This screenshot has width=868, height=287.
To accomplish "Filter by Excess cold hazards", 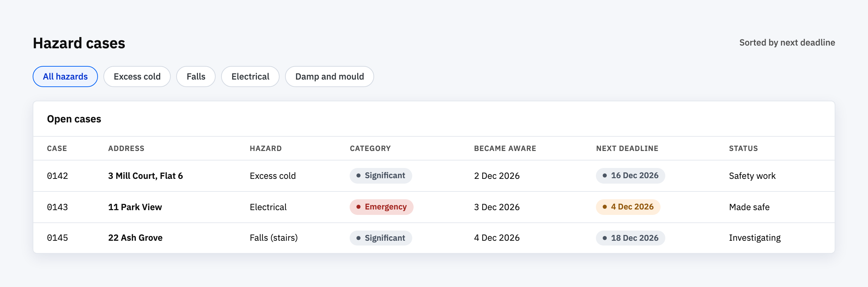I will [137, 77].
